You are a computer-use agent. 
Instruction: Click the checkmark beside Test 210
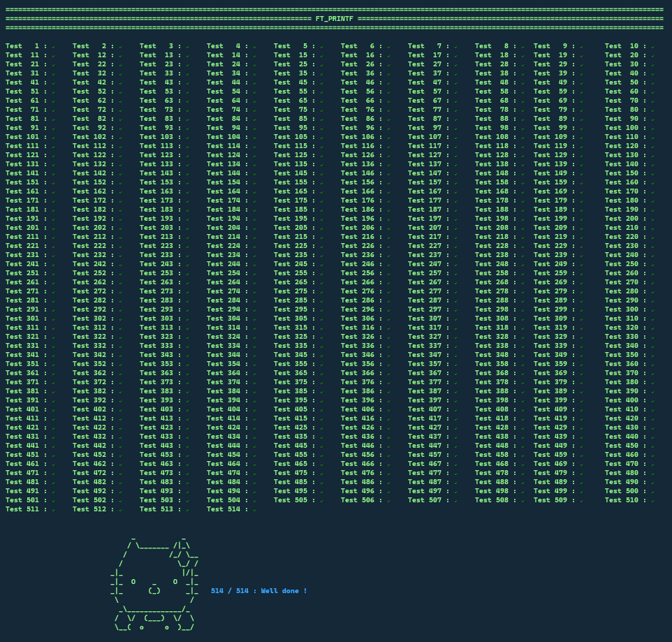[x=652, y=228]
